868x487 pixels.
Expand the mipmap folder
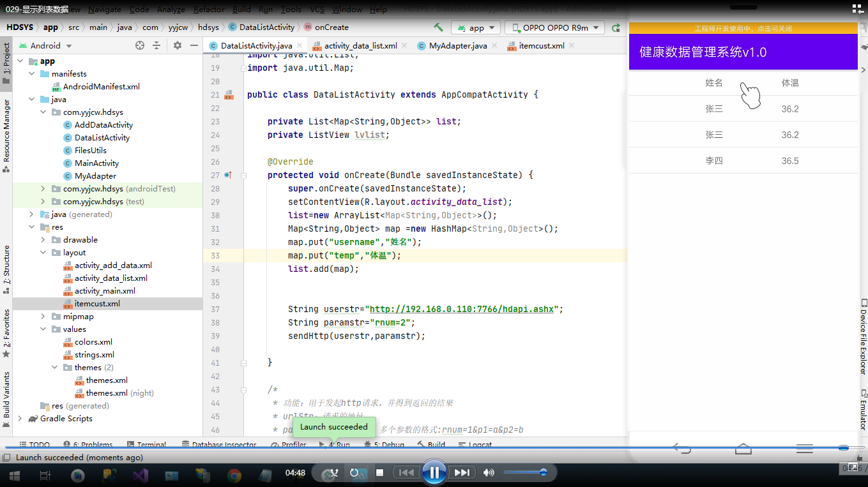[43, 317]
